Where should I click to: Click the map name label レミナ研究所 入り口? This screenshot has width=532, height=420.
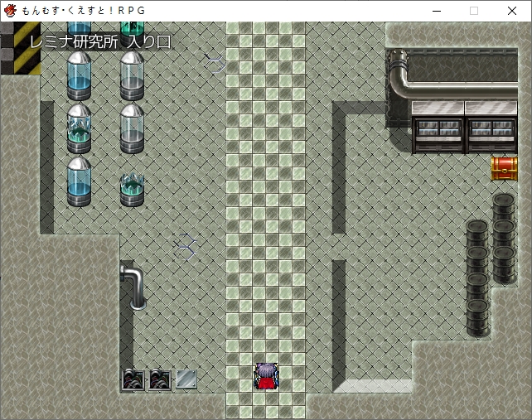[100, 42]
